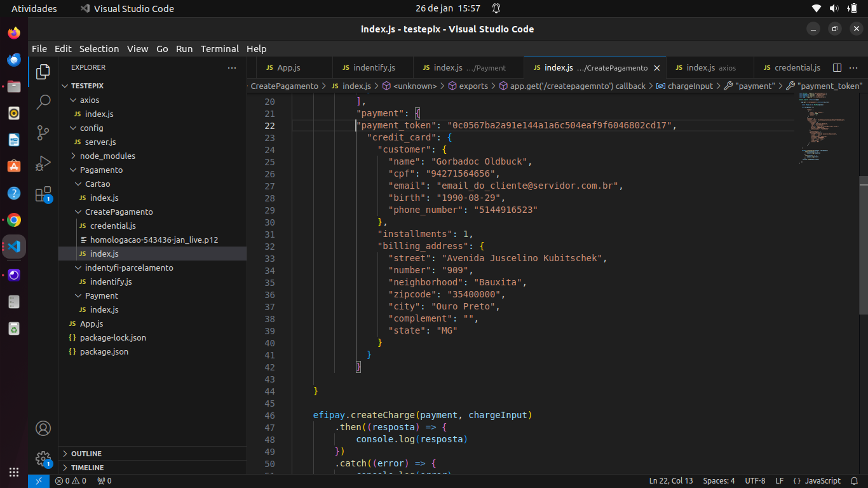Open Explorer panel more actions (ellipsis)

pos(232,67)
